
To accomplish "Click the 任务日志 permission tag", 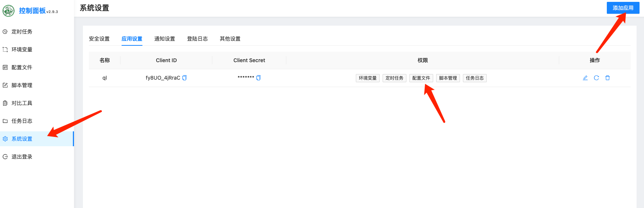I will 475,78.
